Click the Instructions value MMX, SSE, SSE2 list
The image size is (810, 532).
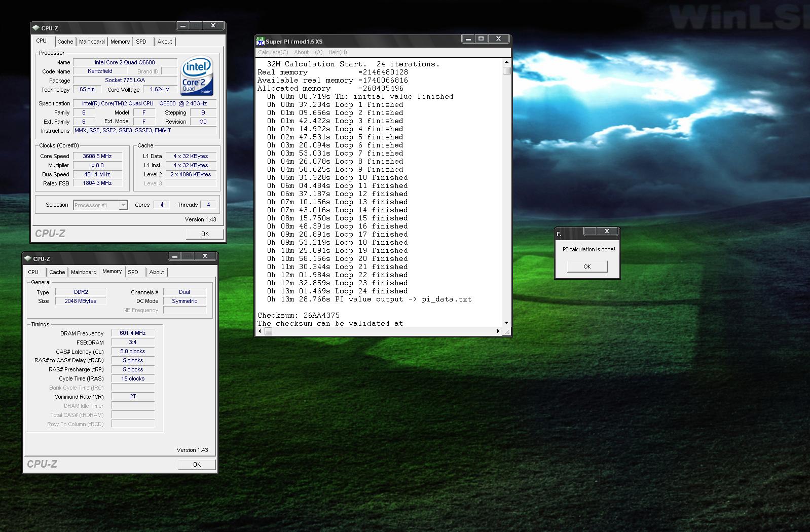click(x=145, y=130)
